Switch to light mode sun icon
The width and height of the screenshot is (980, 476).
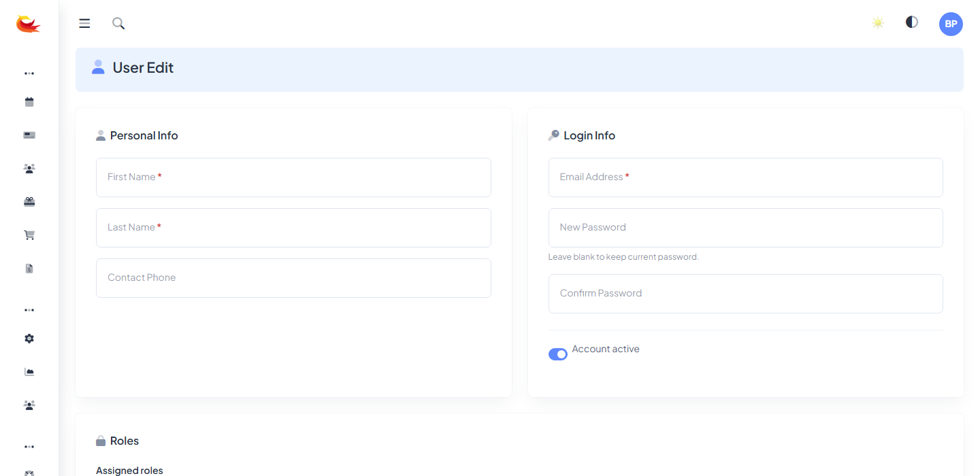coord(878,23)
